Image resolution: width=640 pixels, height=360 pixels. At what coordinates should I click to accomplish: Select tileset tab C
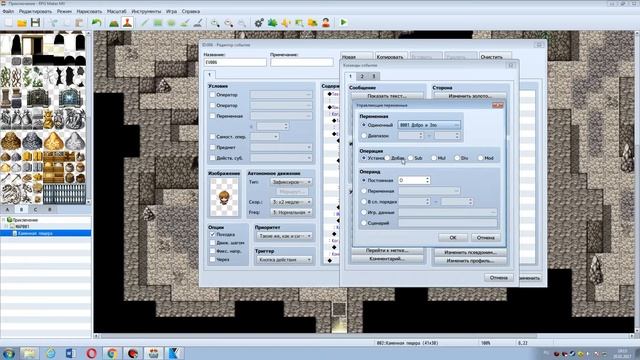[x=35, y=209]
